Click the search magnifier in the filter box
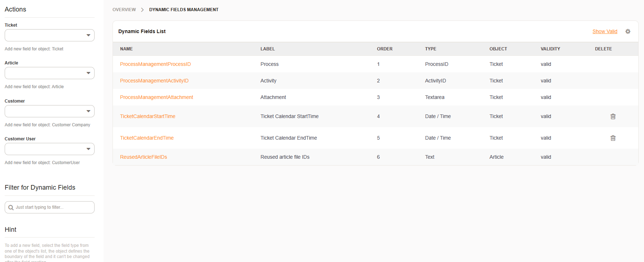The width and height of the screenshot is (644, 262). 11,208
